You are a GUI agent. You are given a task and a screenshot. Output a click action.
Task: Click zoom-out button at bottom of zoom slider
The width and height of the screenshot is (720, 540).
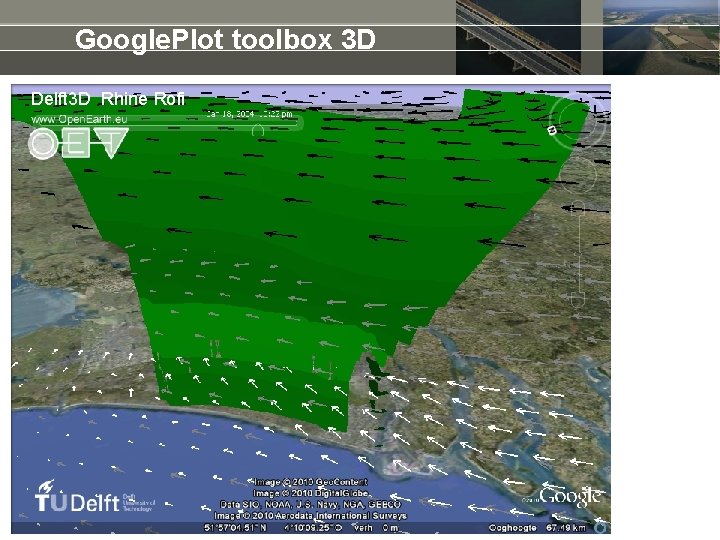click(579, 299)
